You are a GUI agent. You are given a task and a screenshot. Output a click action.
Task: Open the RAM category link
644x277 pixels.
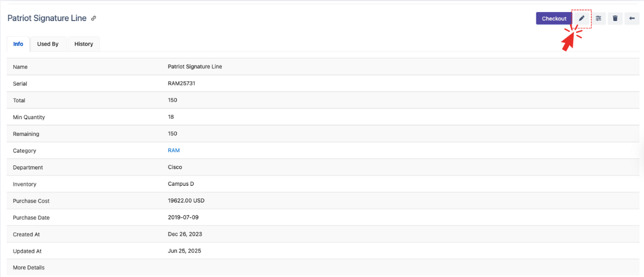[x=173, y=151]
